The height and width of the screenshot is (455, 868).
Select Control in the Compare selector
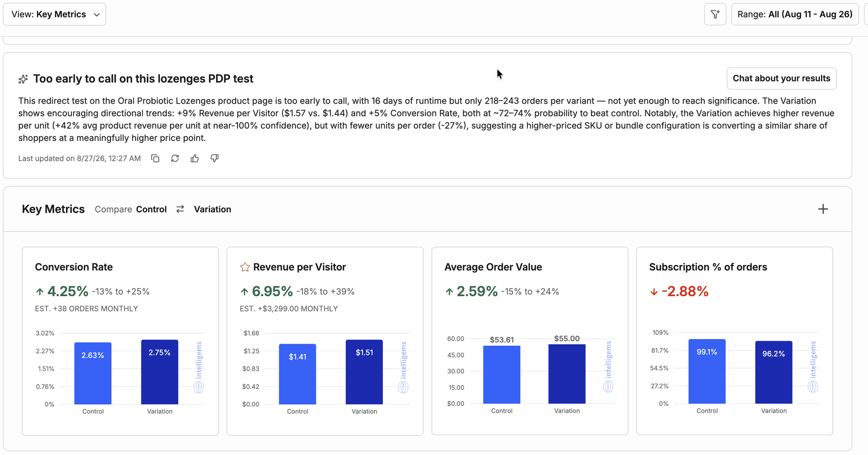click(x=151, y=209)
